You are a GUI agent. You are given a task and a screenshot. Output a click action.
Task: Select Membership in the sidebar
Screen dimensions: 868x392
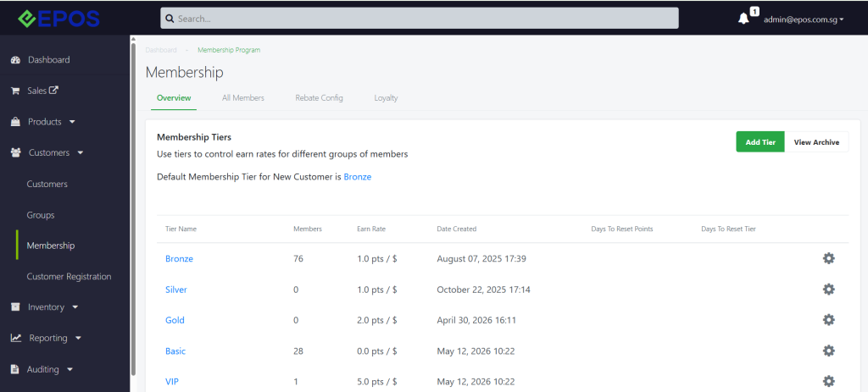tap(50, 245)
